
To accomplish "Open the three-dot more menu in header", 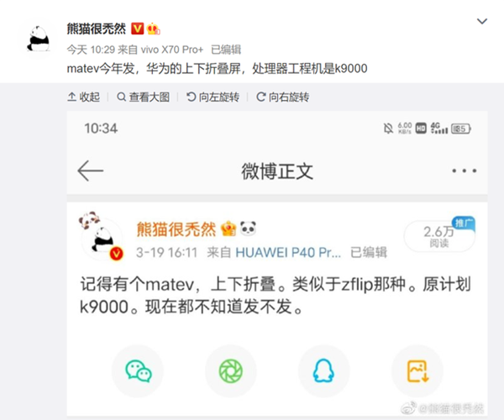I will (x=465, y=171).
